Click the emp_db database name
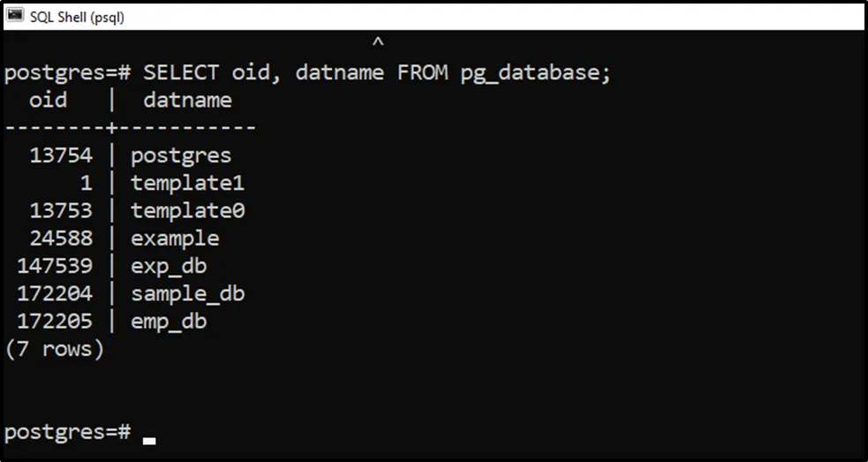The height and width of the screenshot is (462, 868). click(169, 321)
